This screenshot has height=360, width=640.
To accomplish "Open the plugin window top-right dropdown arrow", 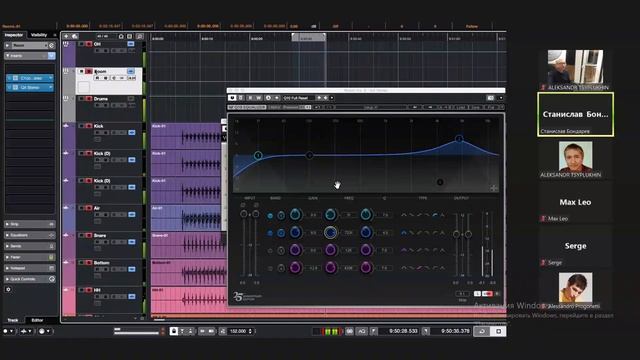I will pyautogui.click(x=501, y=98).
